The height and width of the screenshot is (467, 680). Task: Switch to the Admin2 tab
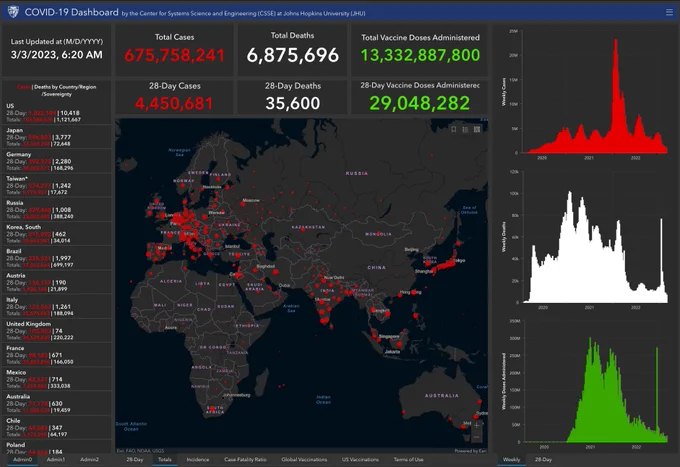pos(89,459)
